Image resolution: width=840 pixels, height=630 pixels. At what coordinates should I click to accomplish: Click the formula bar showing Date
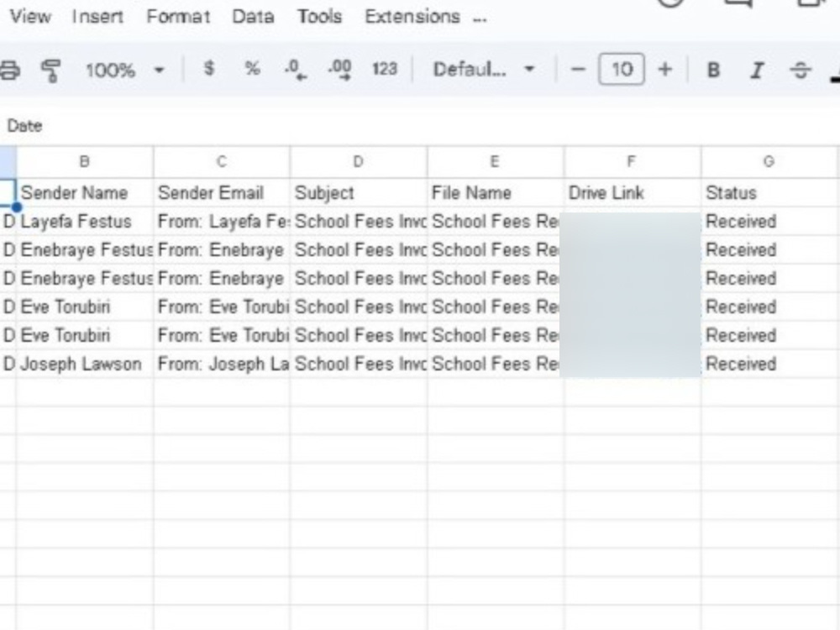tap(420, 126)
